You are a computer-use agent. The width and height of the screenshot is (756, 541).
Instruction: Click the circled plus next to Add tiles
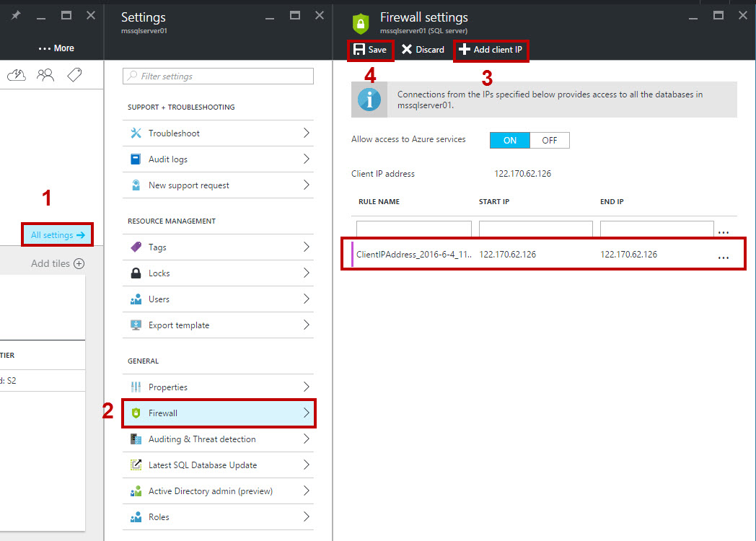pos(79,263)
